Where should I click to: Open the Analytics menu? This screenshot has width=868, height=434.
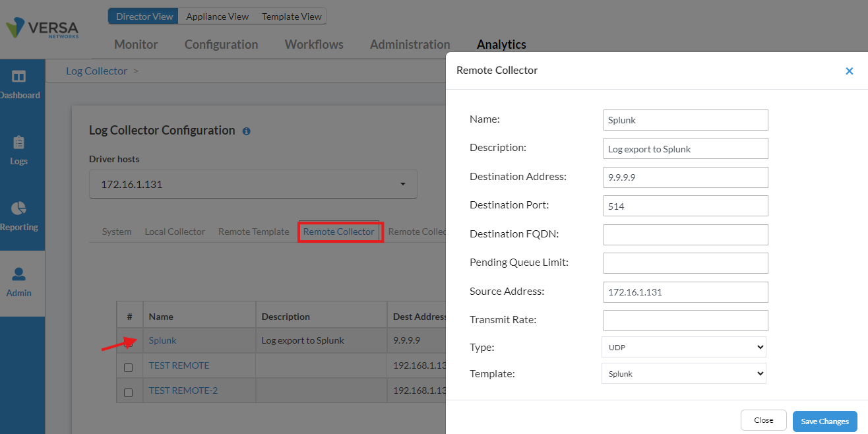click(501, 45)
